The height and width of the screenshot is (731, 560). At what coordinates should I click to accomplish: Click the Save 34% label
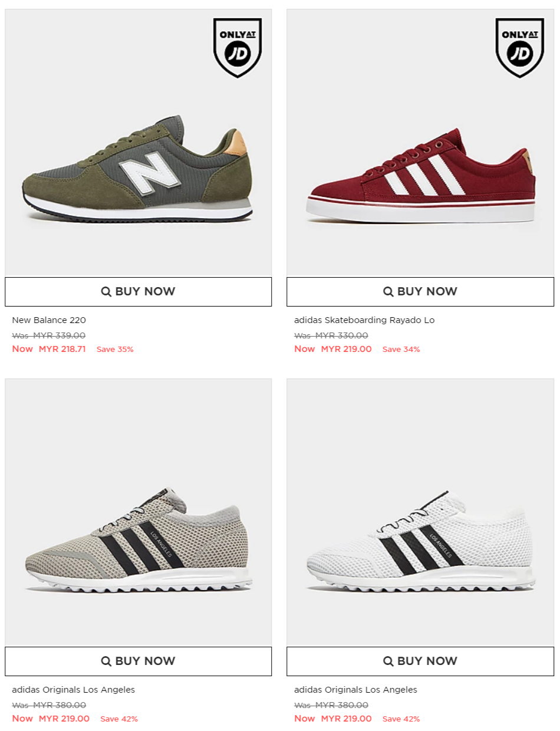point(401,349)
